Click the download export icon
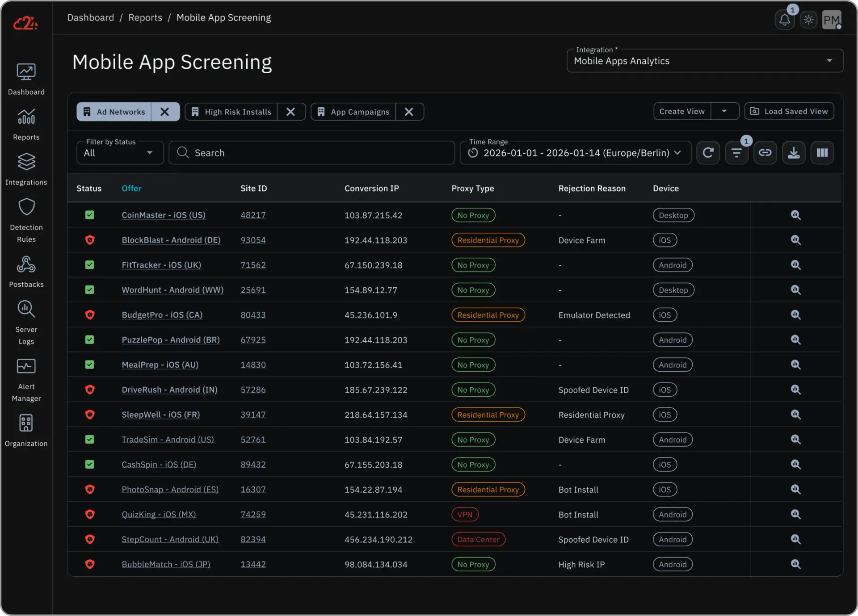Viewport: 858px width, 616px height. coord(794,153)
